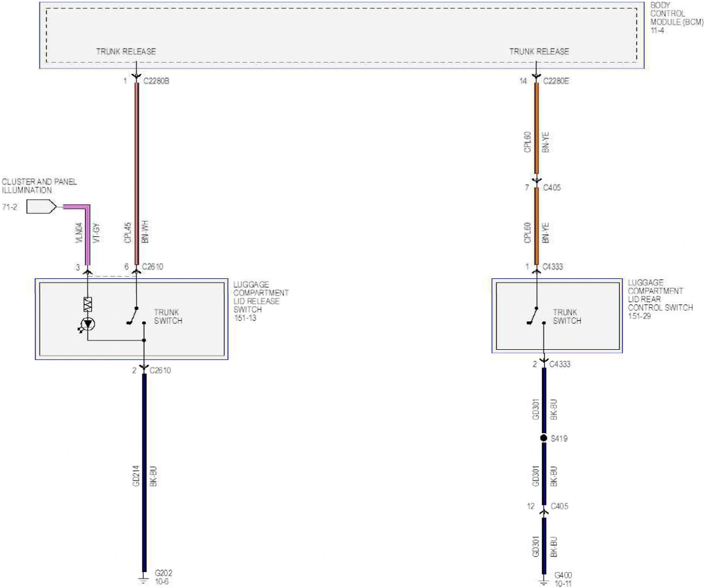Click the 10-6 page reference
This screenshot has width=705, height=588.
tap(162, 581)
